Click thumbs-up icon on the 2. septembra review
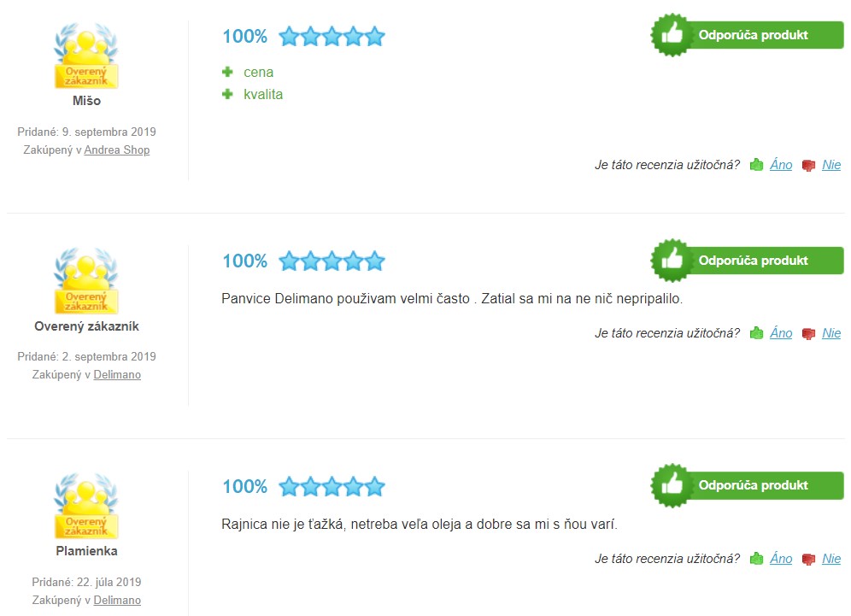The height and width of the screenshot is (616, 851). point(756,333)
